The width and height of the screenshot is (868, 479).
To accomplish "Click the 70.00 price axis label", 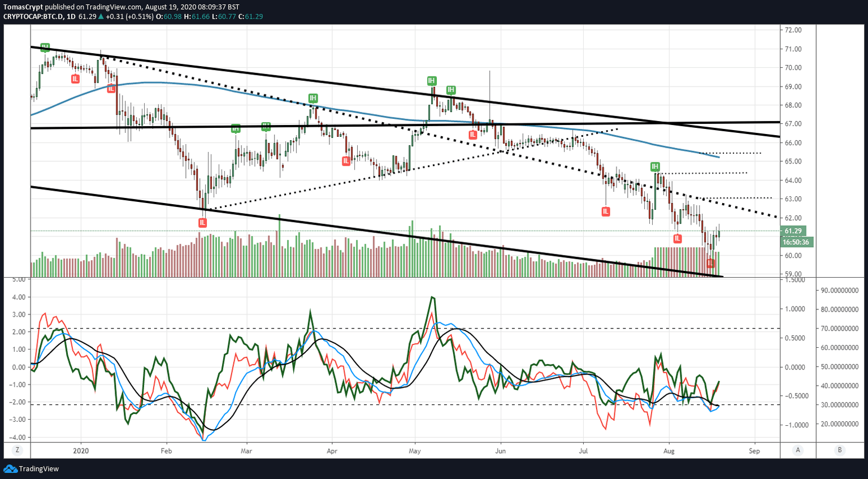I will click(x=793, y=68).
